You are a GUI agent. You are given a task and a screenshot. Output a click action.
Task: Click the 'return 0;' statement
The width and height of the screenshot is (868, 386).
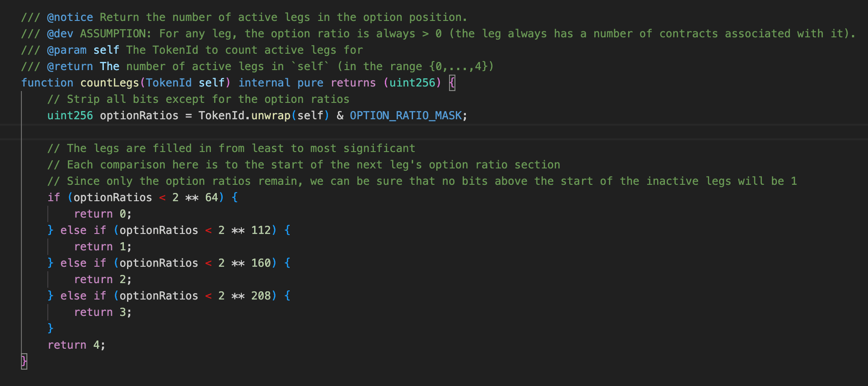click(102, 214)
